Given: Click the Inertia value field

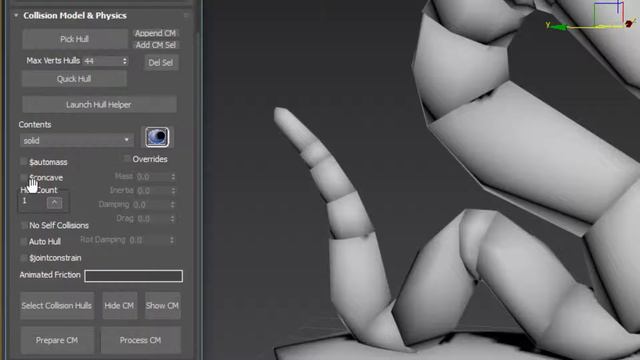Looking at the screenshot, I should tap(153, 191).
